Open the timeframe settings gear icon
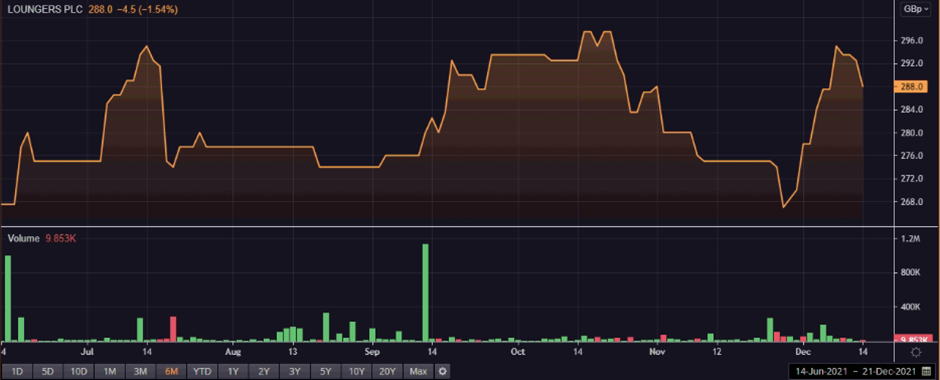 [x=443, y=372]
